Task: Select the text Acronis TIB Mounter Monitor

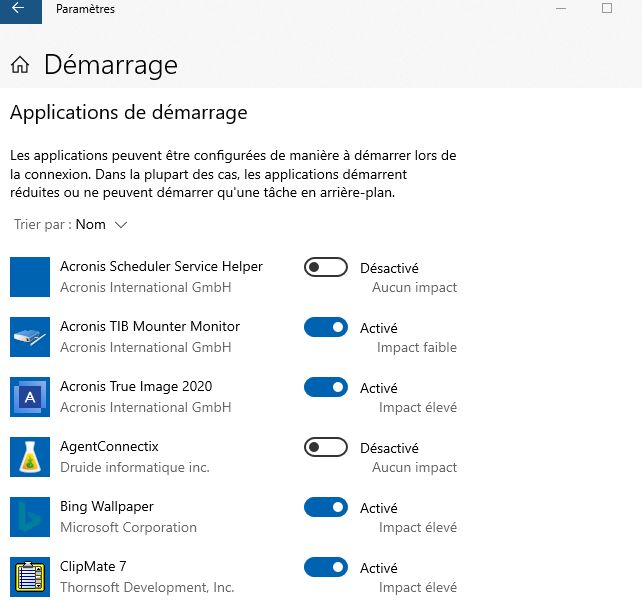Action: point(150,326)
